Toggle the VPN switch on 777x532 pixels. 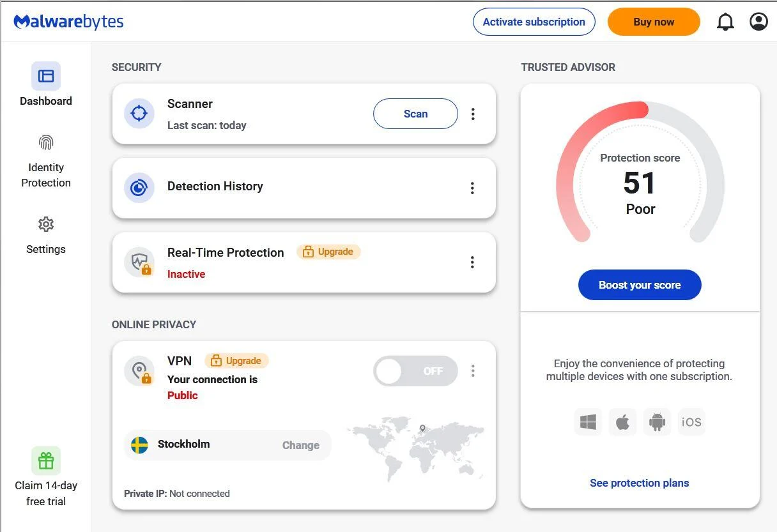[x=415, y=371]
